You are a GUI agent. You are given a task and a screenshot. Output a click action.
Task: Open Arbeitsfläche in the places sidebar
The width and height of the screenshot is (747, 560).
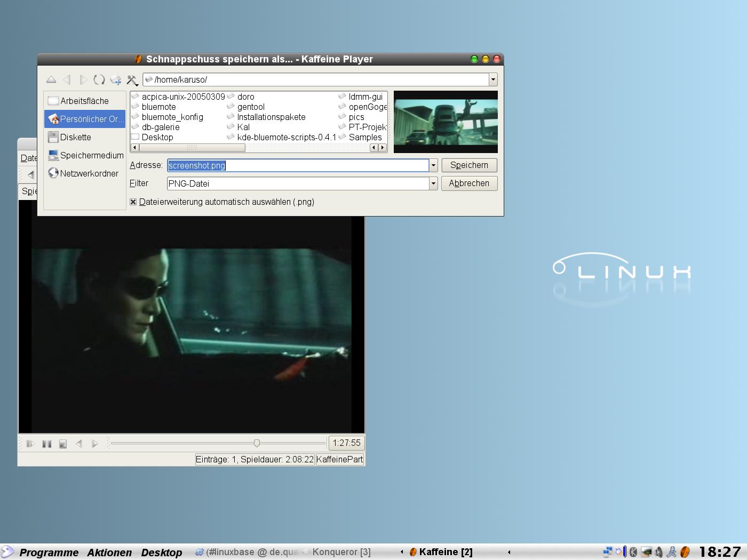click(84, 101)
